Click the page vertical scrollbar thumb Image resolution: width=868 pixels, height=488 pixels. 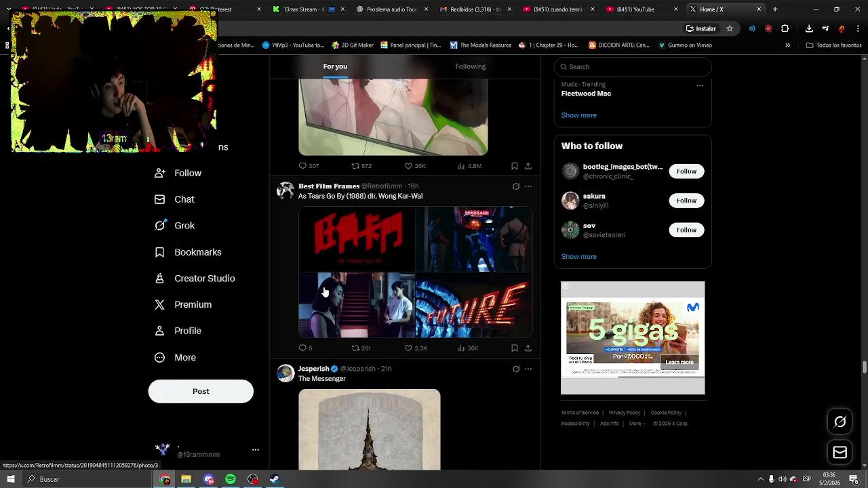pos(864,367)
